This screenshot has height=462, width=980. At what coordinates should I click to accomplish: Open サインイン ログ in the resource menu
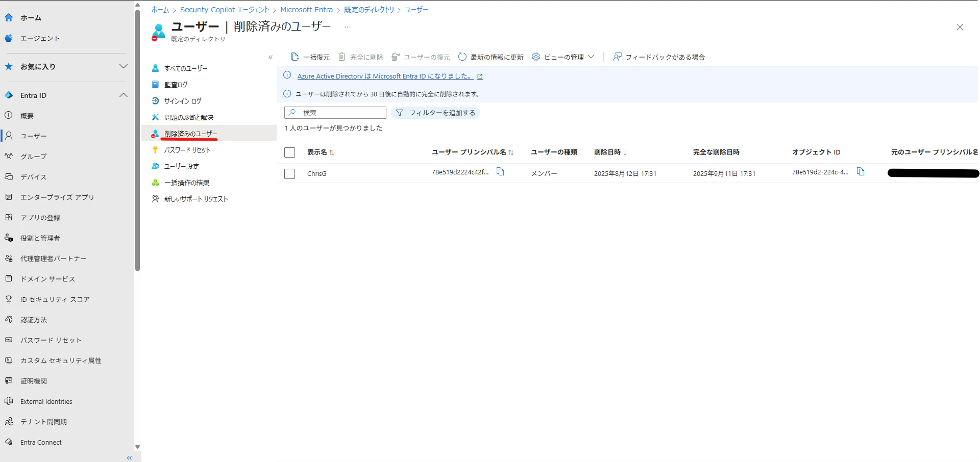tap(182, 101)
